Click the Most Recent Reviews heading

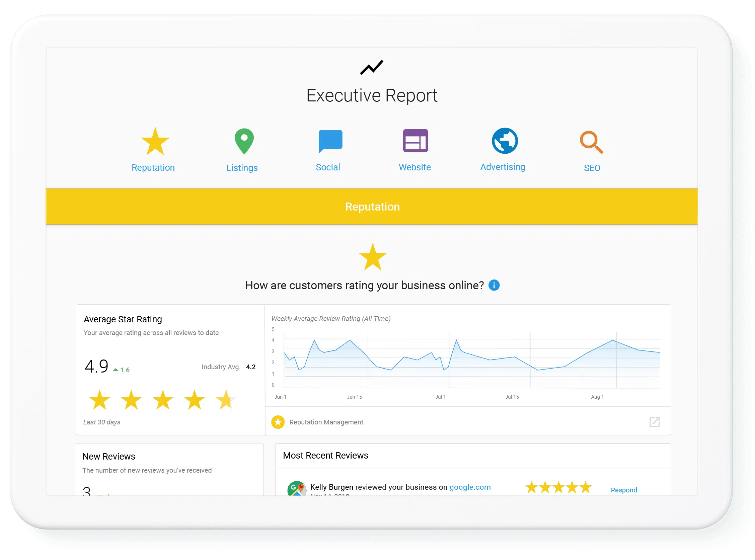click(x=325, y=456)
